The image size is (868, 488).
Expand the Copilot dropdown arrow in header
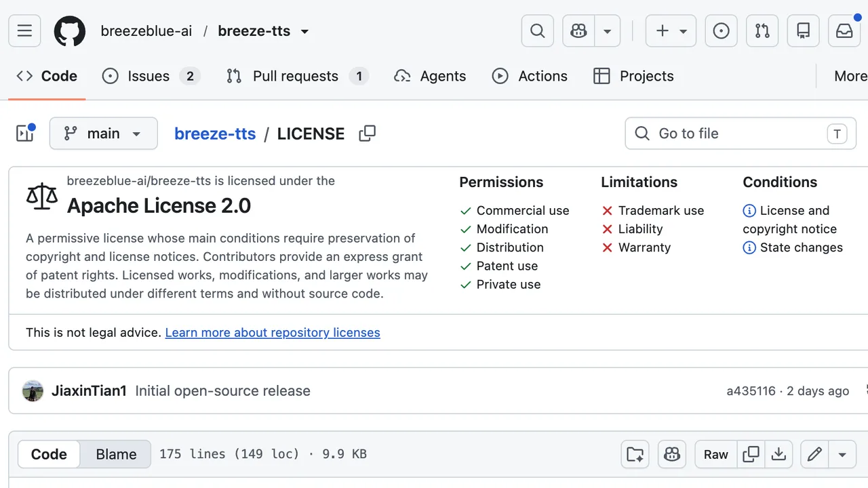(608, 31)
